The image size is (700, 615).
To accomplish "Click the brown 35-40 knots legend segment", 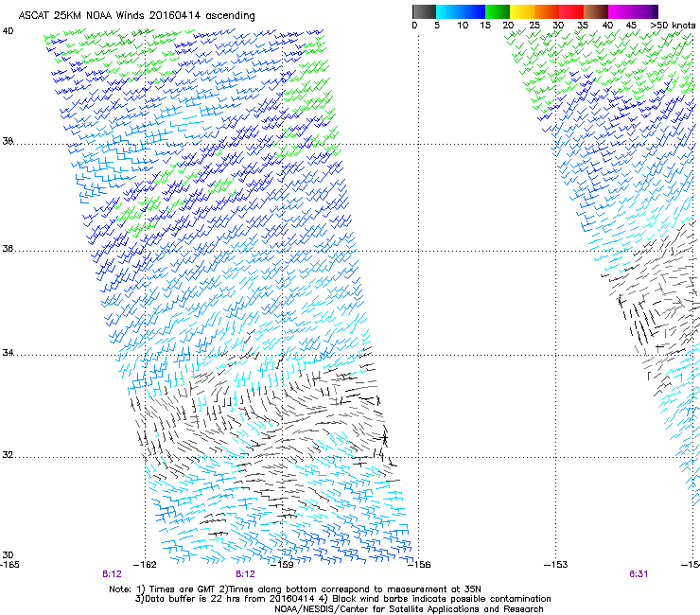I will tap(596, 11).
